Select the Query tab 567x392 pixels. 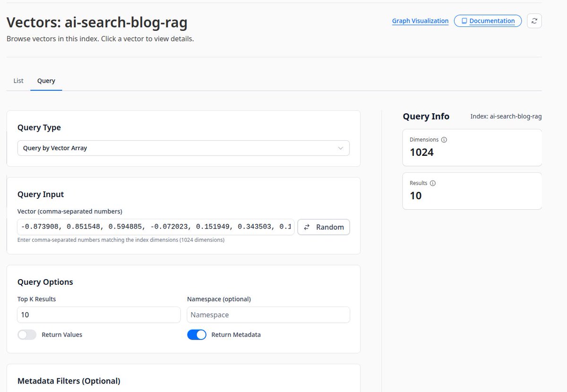click(46, 80)
